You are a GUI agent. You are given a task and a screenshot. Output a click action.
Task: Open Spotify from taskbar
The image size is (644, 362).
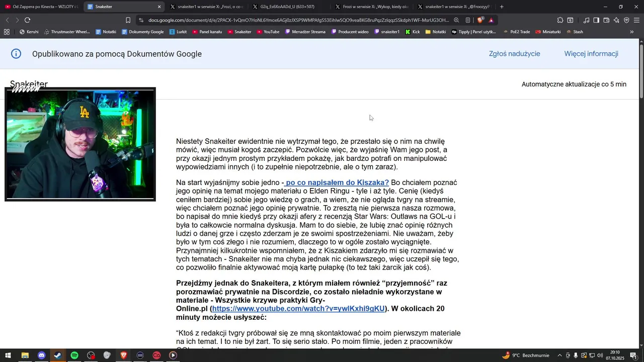[74, 355]
